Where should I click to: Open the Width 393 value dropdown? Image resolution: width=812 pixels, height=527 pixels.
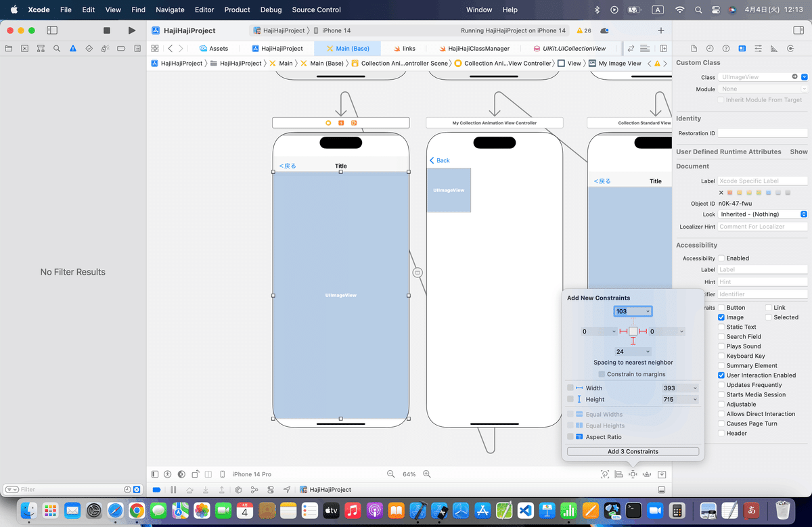coord(694,388)
